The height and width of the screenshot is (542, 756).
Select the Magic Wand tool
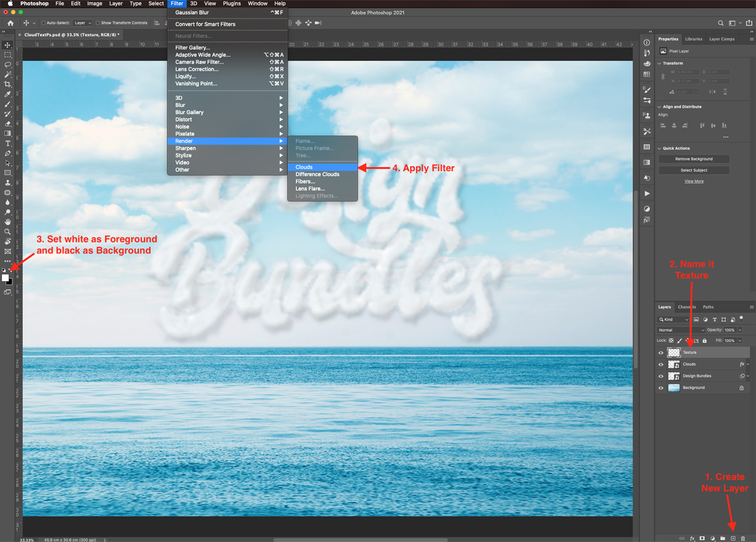8,75
